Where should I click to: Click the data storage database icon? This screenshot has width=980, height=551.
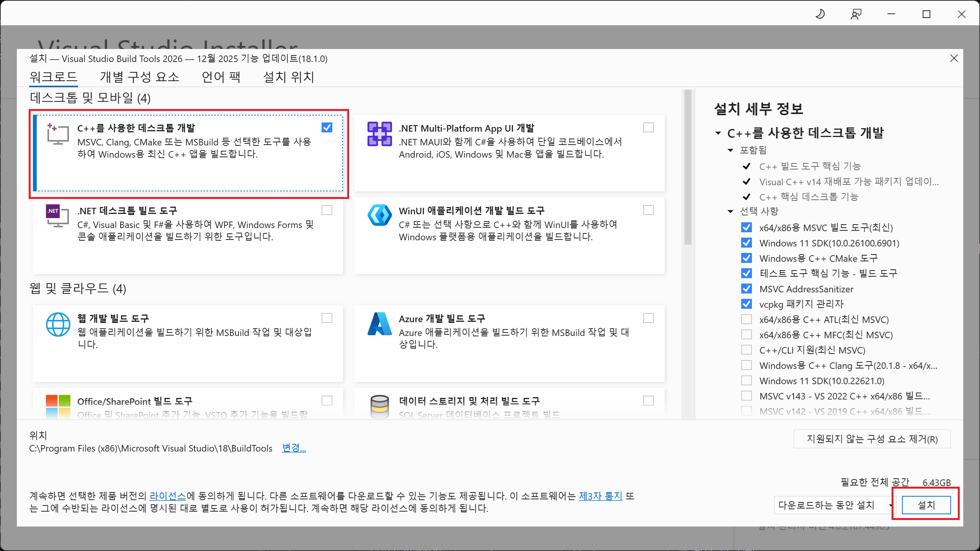pyautogui.click(x=379, y=407)
